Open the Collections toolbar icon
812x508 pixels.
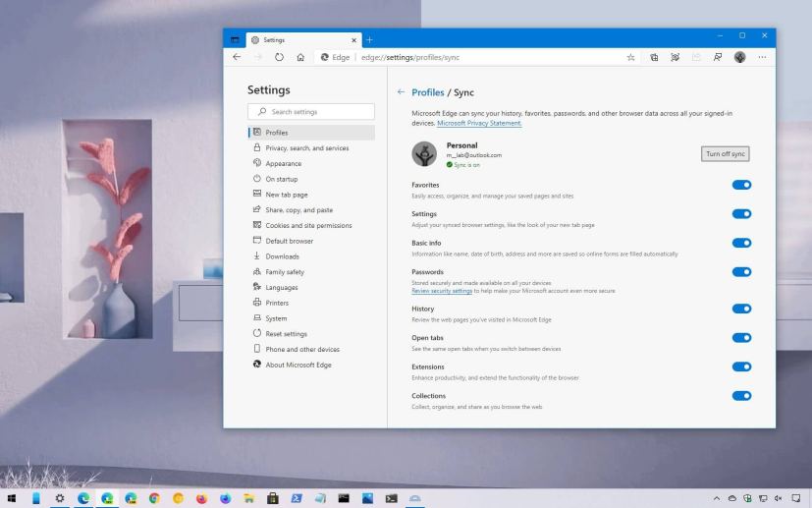click(654, 58)
